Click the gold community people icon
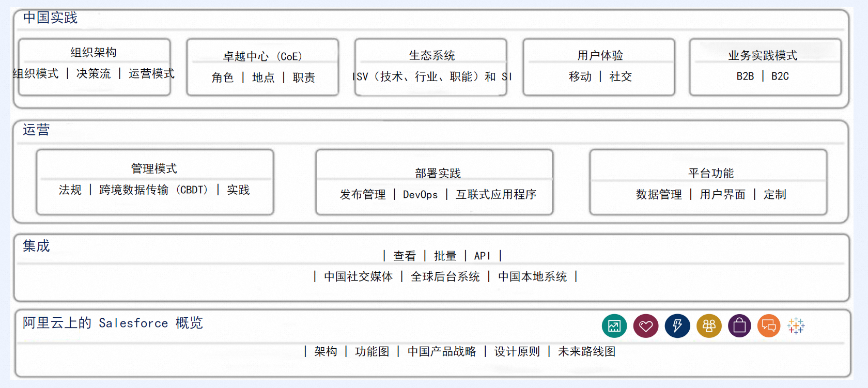This screenshot has width=868, height=388. click(x=709, y=326)
